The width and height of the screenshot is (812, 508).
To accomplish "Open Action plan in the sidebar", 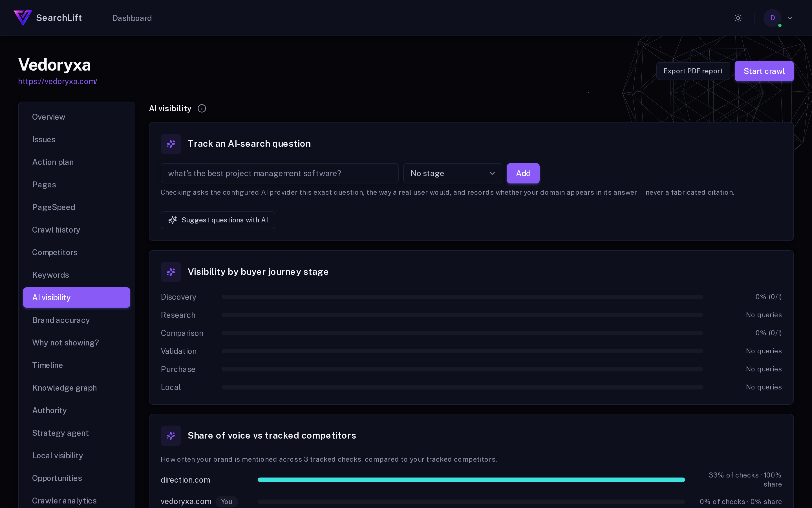I will [76, 162].
